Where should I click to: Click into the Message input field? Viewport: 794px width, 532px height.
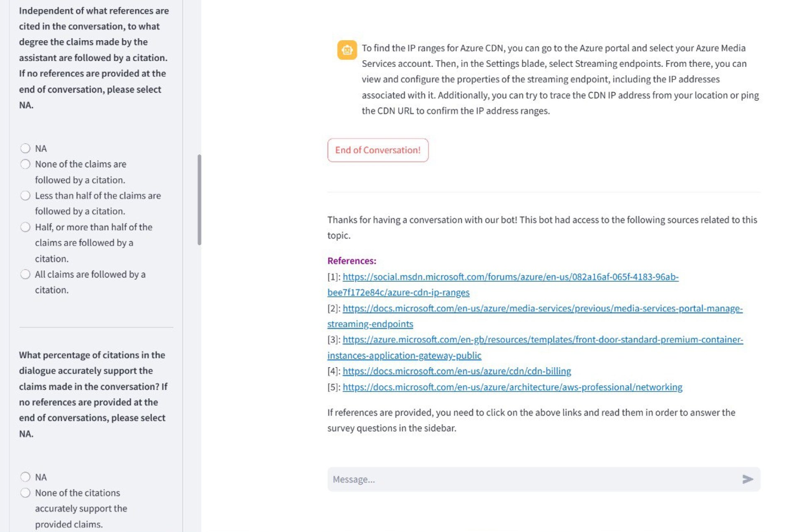[531, 479]
